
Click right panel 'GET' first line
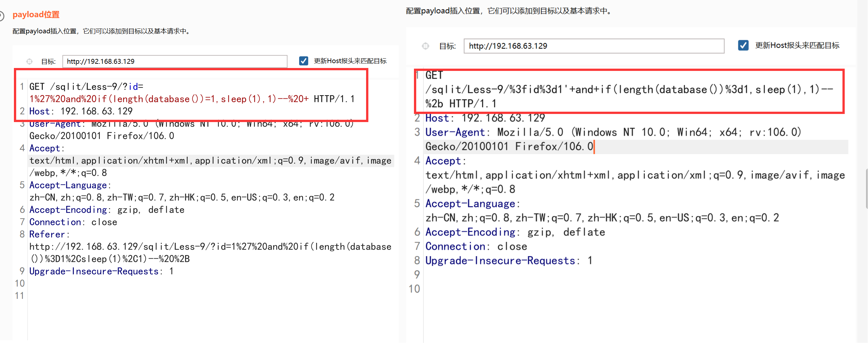434,75
